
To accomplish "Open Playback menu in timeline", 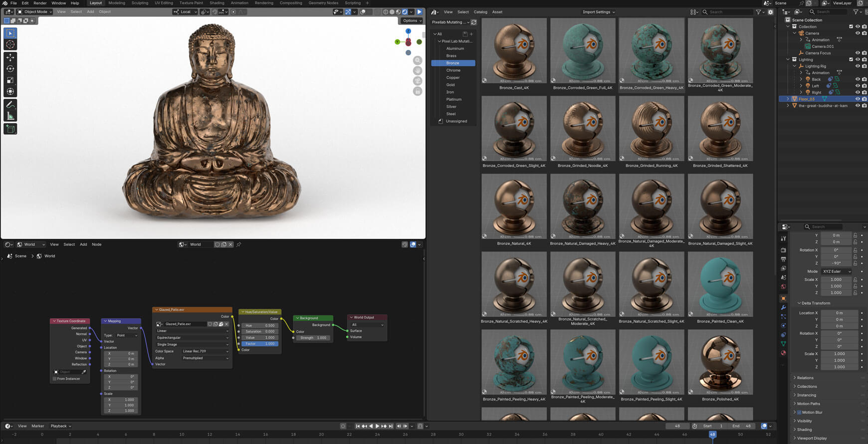I will (x=60, y=426).
